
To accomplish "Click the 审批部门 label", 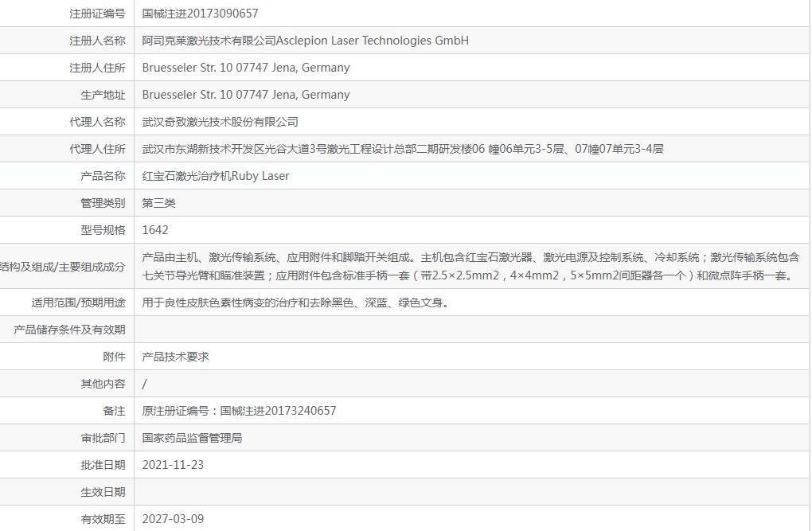I will pyautogui.click(x=103, y=439).
